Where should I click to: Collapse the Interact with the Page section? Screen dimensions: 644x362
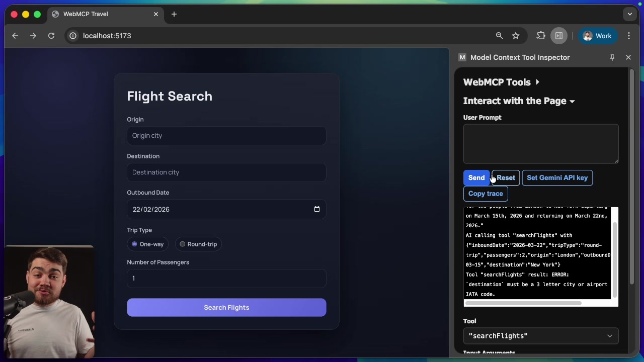point(572,101)
